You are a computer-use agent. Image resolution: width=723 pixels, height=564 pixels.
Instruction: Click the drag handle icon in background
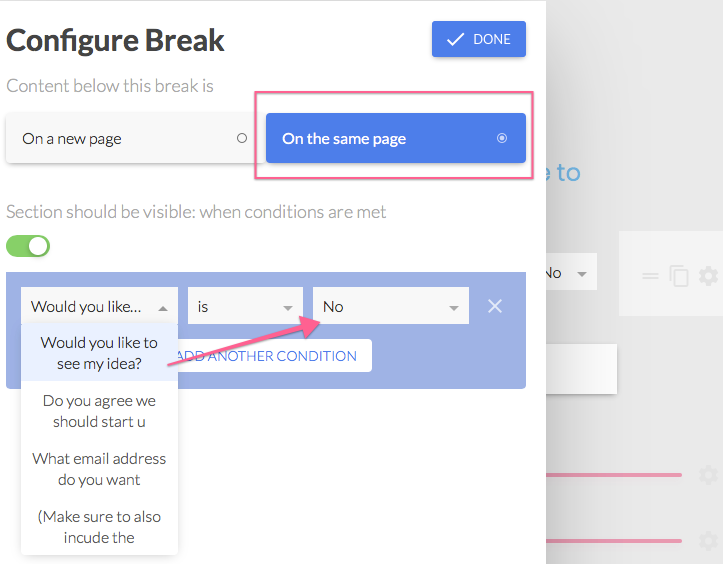(650, 276)
